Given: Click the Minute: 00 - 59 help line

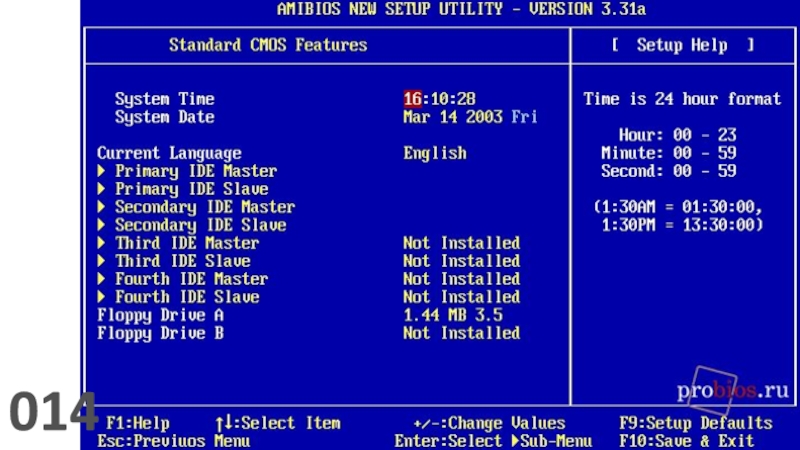Looking at the screenshot, I should pyautogui.click(x=668, y=153).
